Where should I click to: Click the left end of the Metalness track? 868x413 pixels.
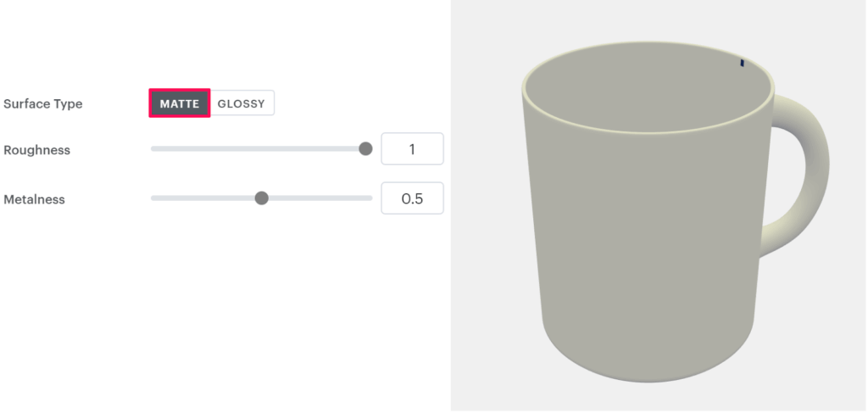(153, 198)
